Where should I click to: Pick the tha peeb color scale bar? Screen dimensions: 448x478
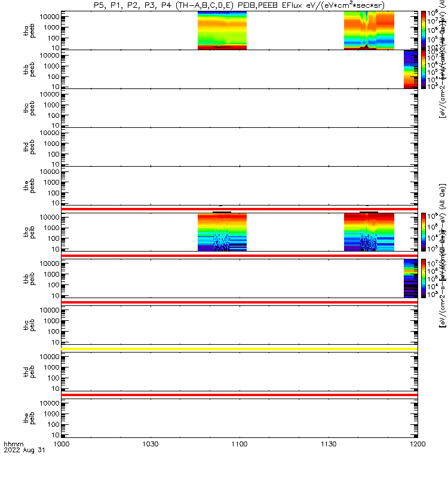click(x=424, y=30)
